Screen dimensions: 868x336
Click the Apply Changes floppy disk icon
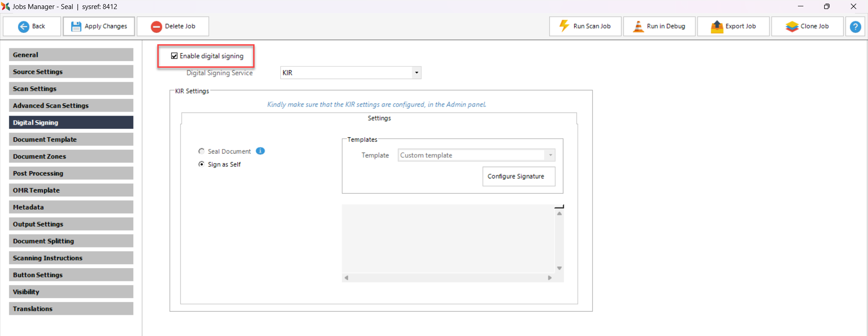[x=76, y=27]
